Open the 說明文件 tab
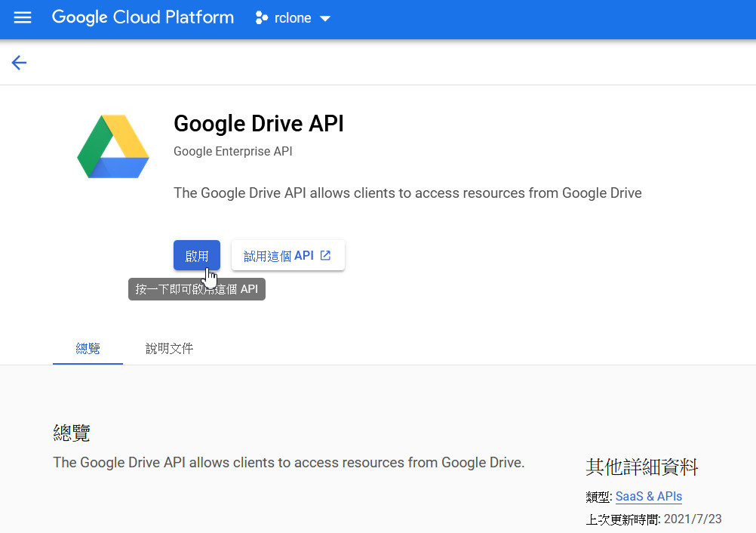The height and width of the screenshot is (533, 756). coord(169,348)
